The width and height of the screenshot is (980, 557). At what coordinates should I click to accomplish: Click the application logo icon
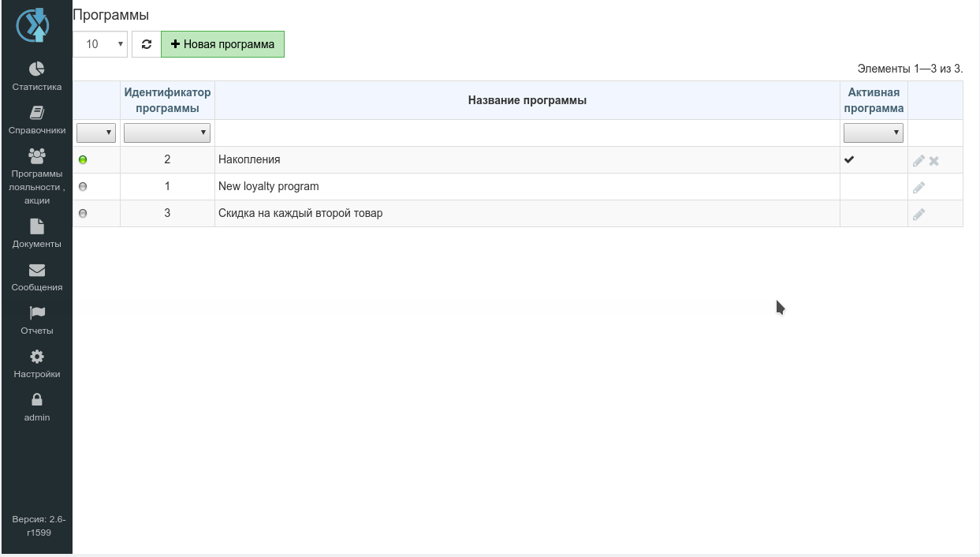click(32, 26)
